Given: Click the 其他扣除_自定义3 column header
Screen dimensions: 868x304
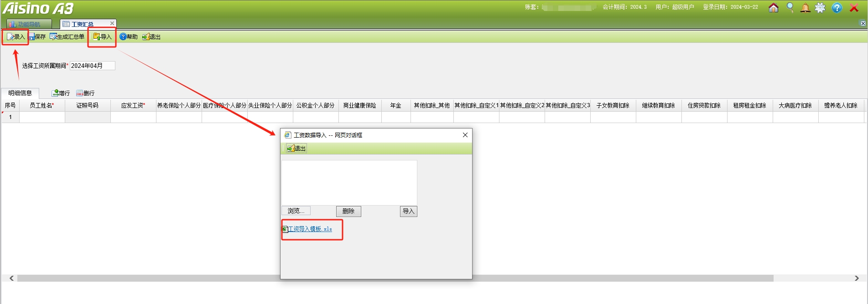Looking at the screenshot, I should 568,105.
